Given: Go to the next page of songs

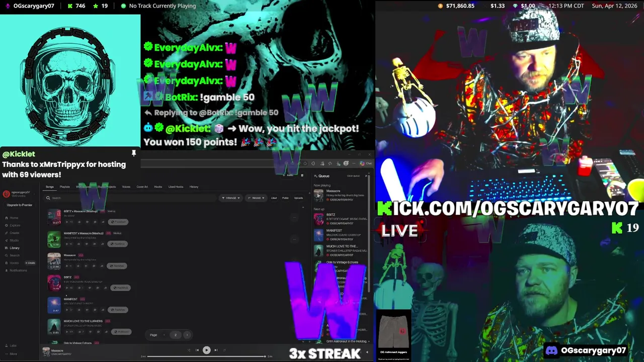Looking at the screenshot, I should [187, 335].
